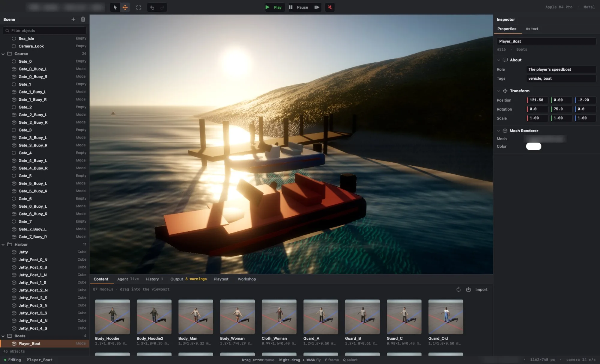Image resolution: width=600 pixels, height=364 pixels.
Task: Click the Transform move icon in Inspector
Action: point(505,91)
